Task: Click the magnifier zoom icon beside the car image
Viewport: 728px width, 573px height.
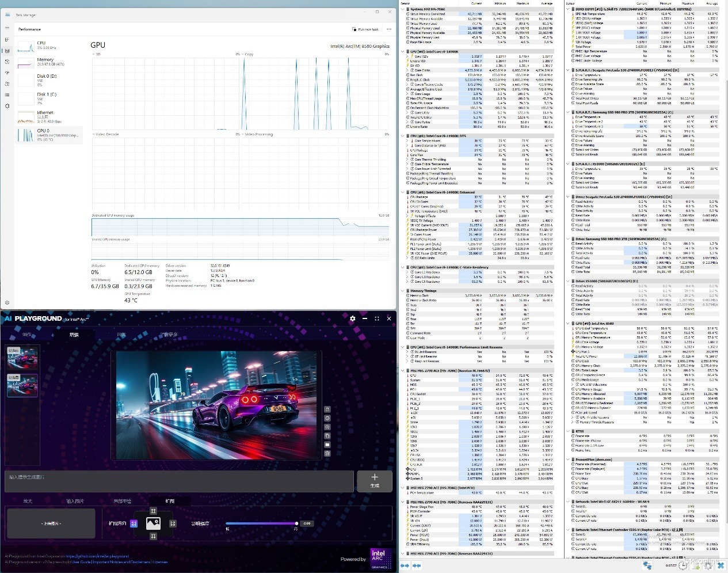Action: pos(327,427)
